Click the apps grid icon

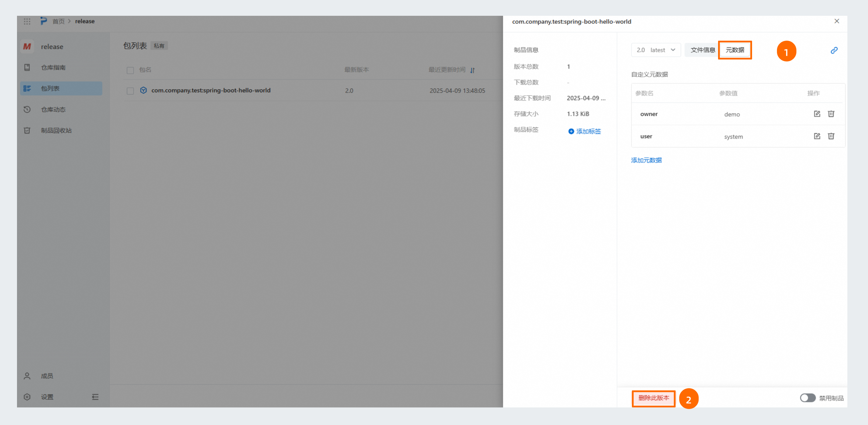pos(27,21)
